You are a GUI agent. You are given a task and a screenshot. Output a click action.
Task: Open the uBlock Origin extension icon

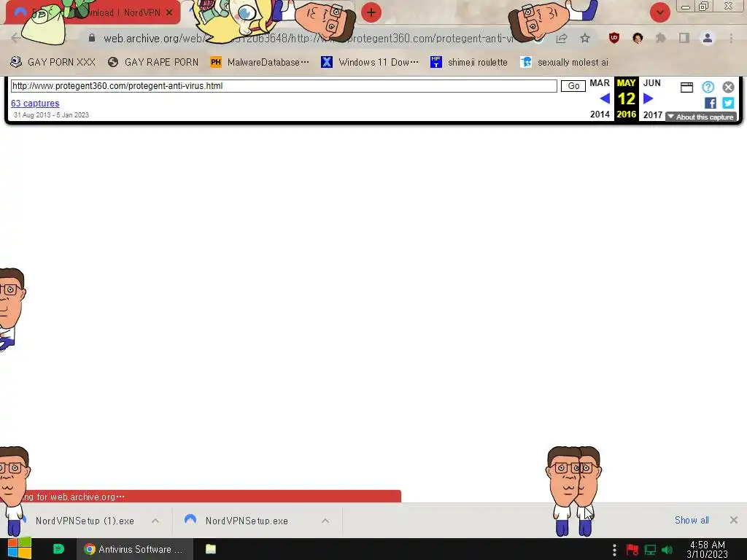pos(614,38)
